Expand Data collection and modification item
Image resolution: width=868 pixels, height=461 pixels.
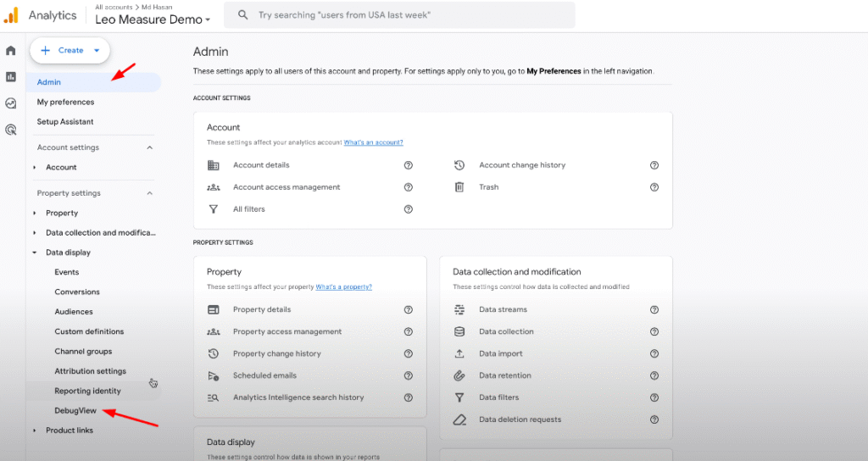(34, 233)
